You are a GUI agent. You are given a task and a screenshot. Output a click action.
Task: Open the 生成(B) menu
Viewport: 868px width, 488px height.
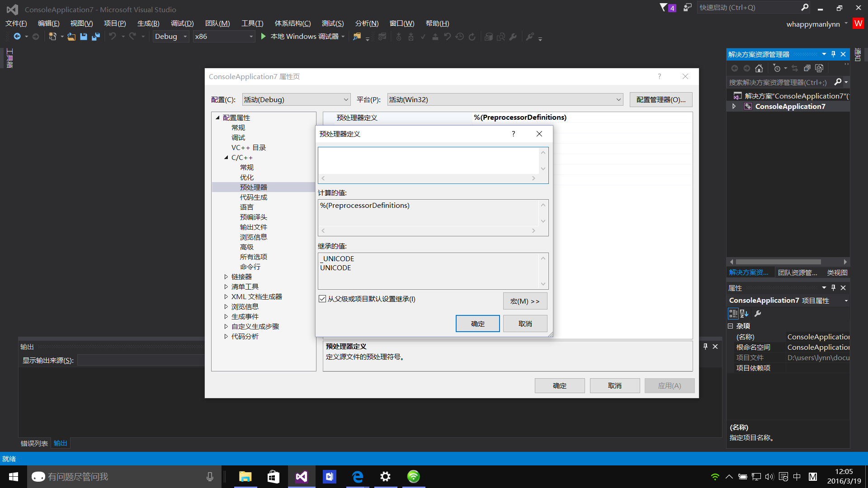pos(148,23)
